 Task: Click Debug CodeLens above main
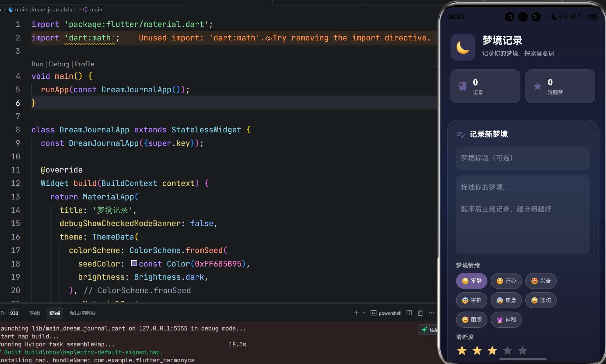point(59,64)
